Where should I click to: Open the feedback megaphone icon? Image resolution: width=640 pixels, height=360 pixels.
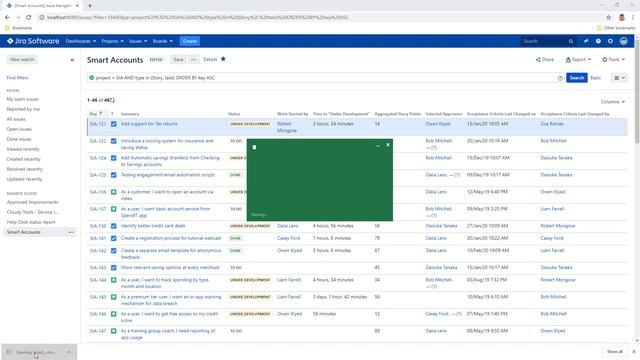tap(586, 41)
